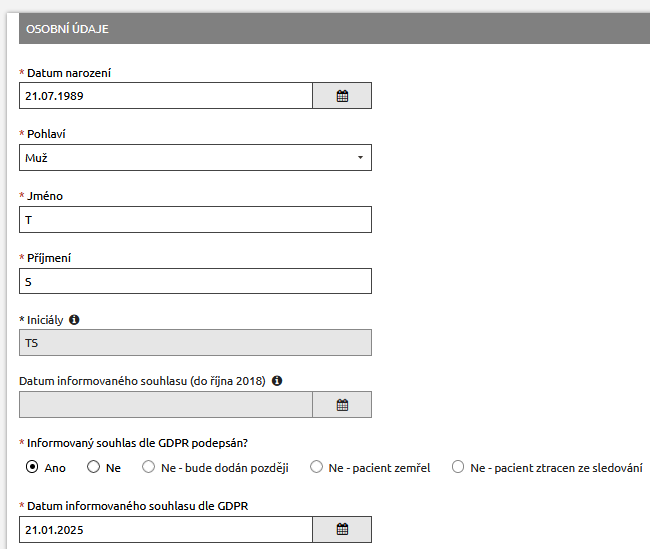This screenshot has width=650, height=549.
Task: Click the info icon next to Iniciály
Action: [x=74, y=320]
